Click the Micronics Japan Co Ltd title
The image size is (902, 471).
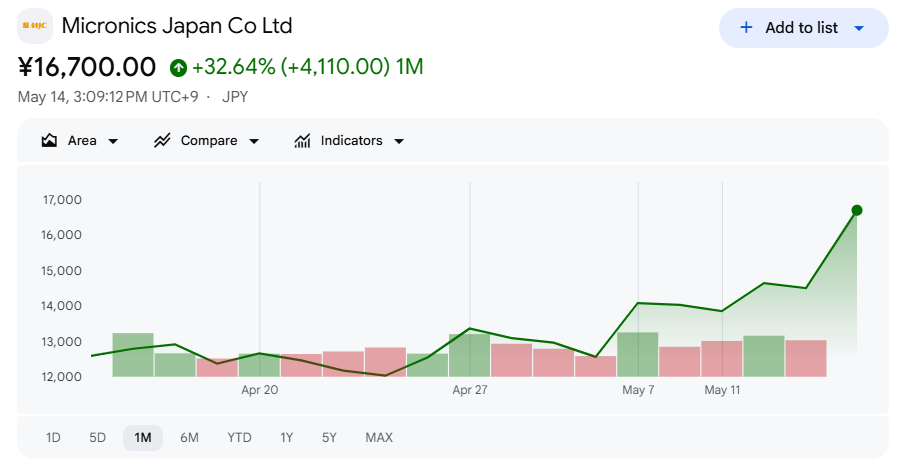coord(177,26)
